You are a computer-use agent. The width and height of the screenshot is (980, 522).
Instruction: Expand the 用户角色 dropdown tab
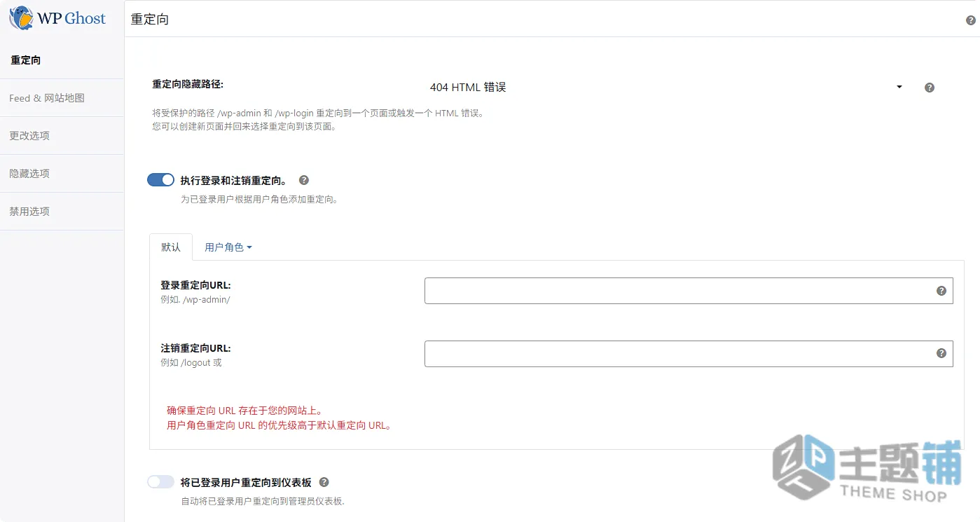click(228, 247)
